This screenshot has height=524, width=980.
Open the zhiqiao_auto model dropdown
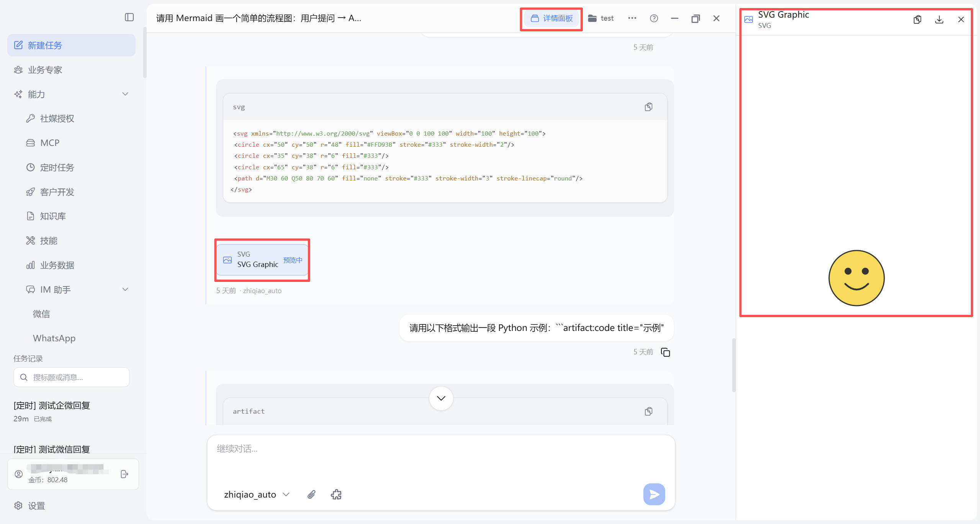257,495
